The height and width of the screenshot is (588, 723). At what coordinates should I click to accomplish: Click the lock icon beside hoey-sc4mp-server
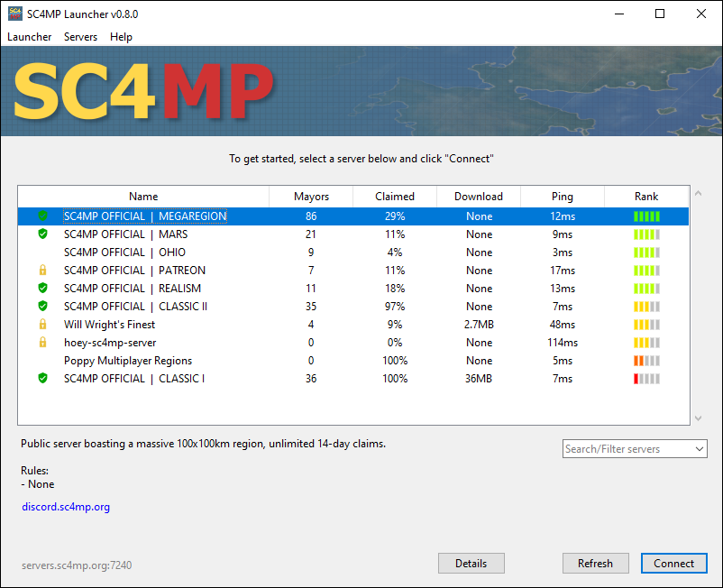(x=42, y=343)
